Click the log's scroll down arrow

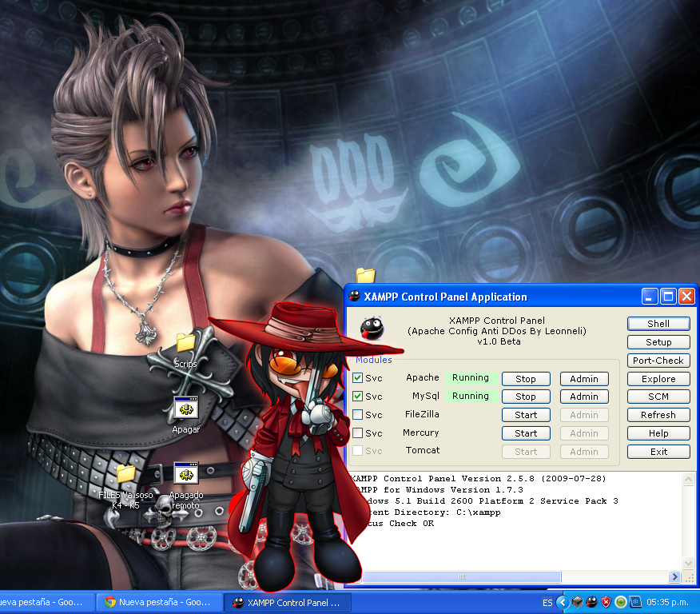coord(689,563)
